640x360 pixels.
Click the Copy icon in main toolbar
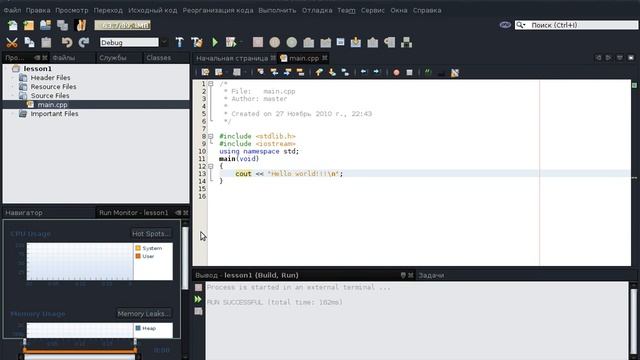29,42
